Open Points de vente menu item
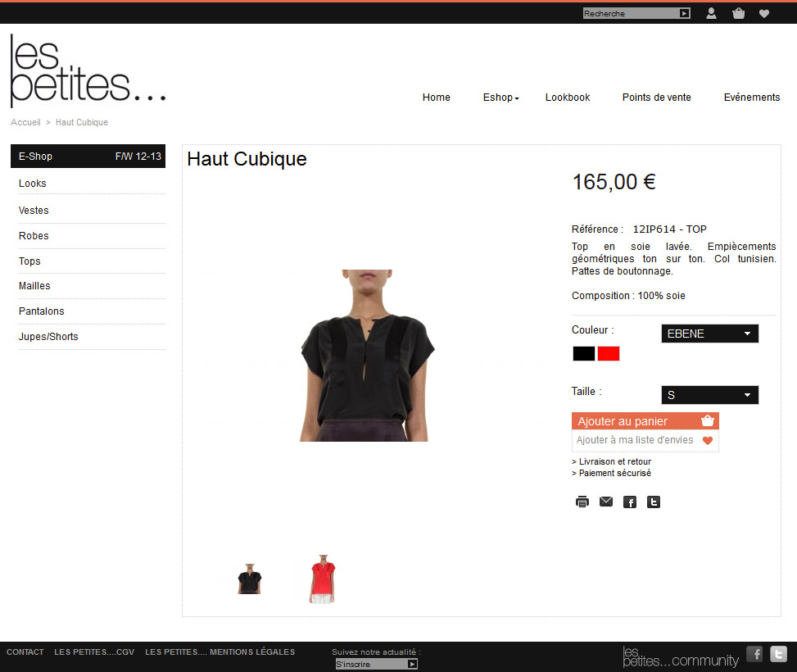Image resolution: width=797 pixels, height=672 pixels. (656, 98)
